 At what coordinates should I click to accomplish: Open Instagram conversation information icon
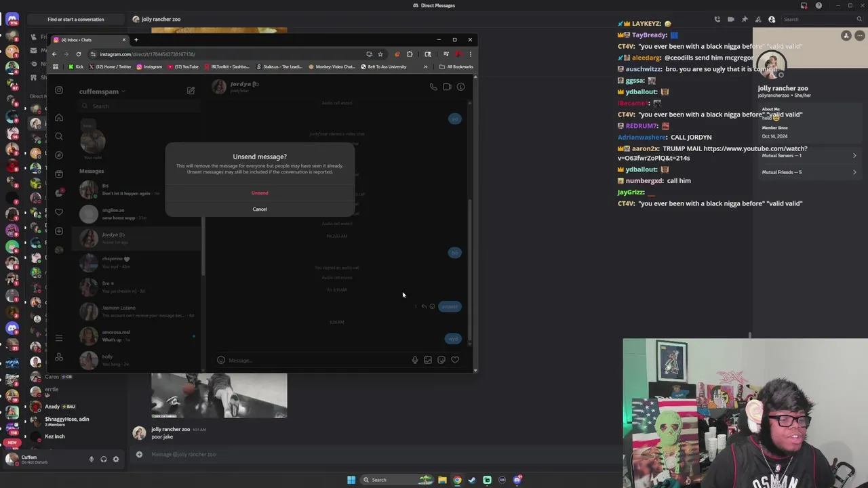(460, 87)
